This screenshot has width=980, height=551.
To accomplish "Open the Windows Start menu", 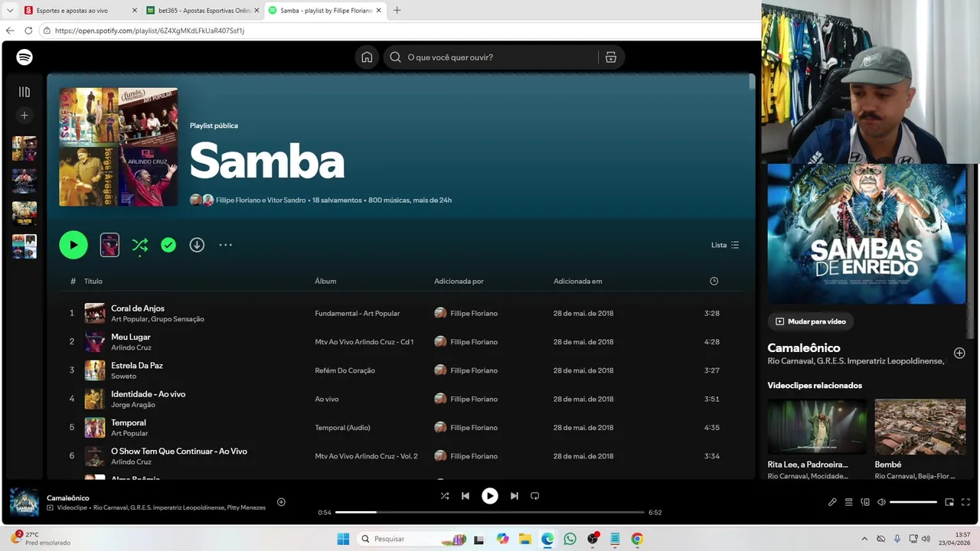I will (x=342, y=539).
